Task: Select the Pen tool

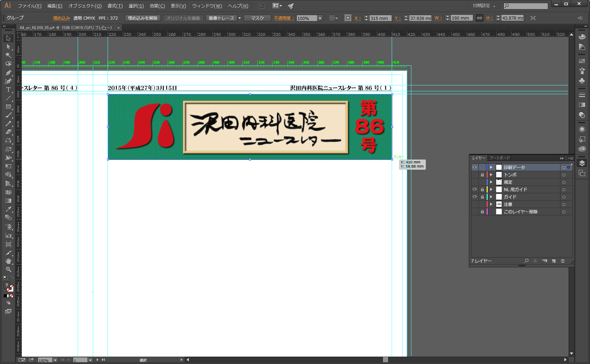Action: pos(8,72)
